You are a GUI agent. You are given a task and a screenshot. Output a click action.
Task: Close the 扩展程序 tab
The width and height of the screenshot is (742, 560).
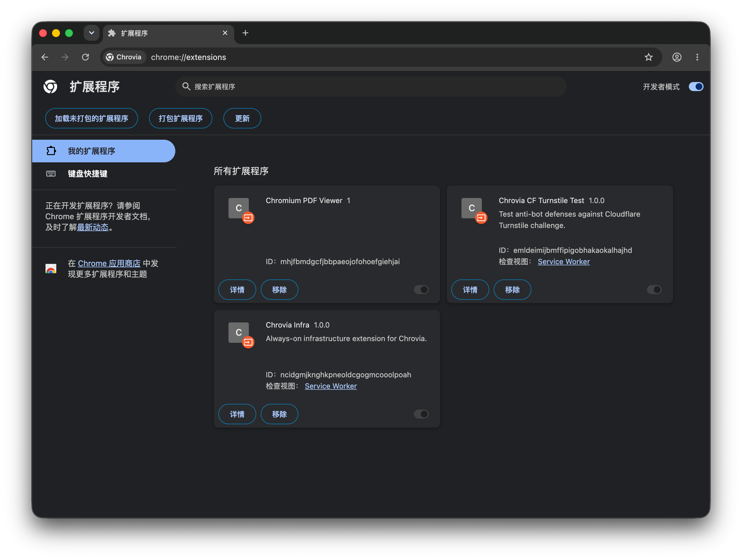225,33
